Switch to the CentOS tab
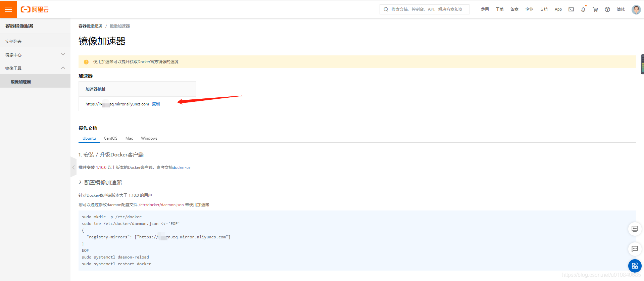The width and height of the screenshot is (644, 281). 111,138
